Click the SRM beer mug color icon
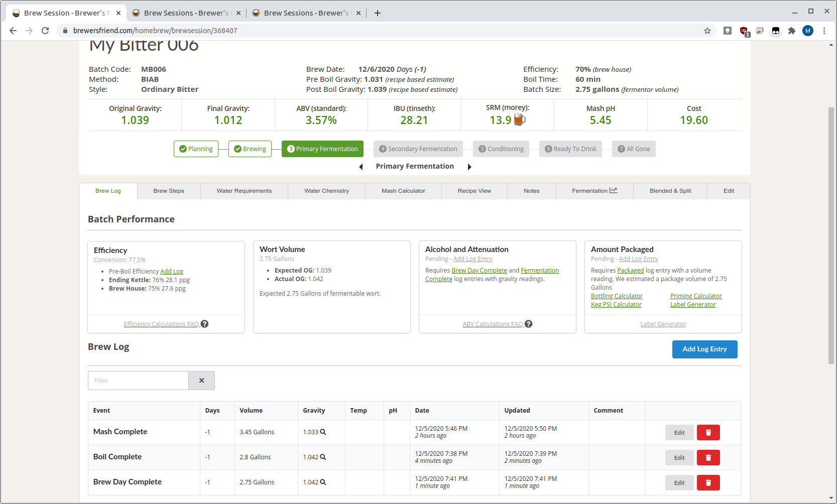The image size is (837, 504). click(520, 120)
